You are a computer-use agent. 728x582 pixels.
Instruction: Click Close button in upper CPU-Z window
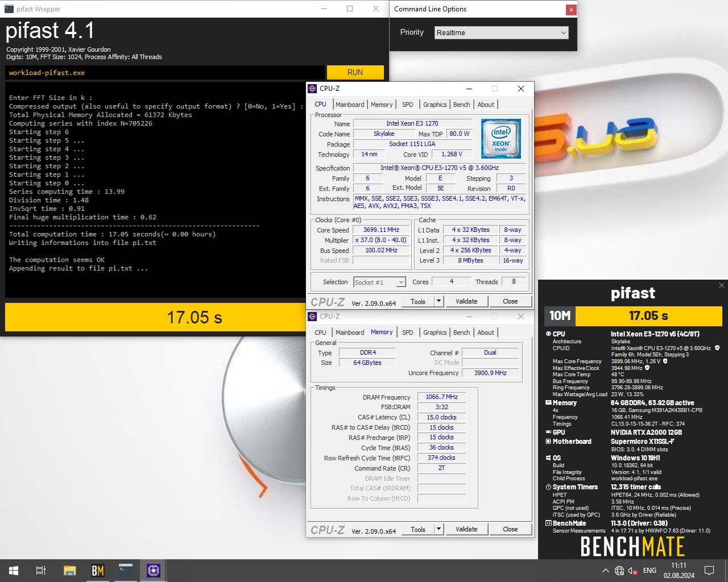(x=510, y=301)
